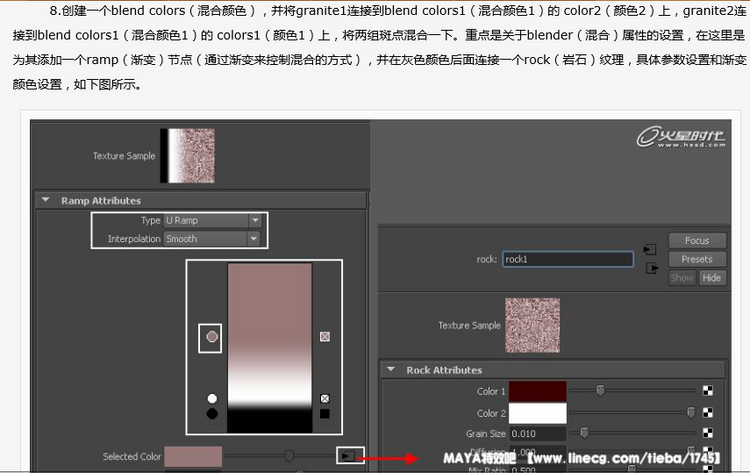Click the Color 2 checker map icon
Image resolution: width=750 pixels, height=473 pixels.
(708, 412)
